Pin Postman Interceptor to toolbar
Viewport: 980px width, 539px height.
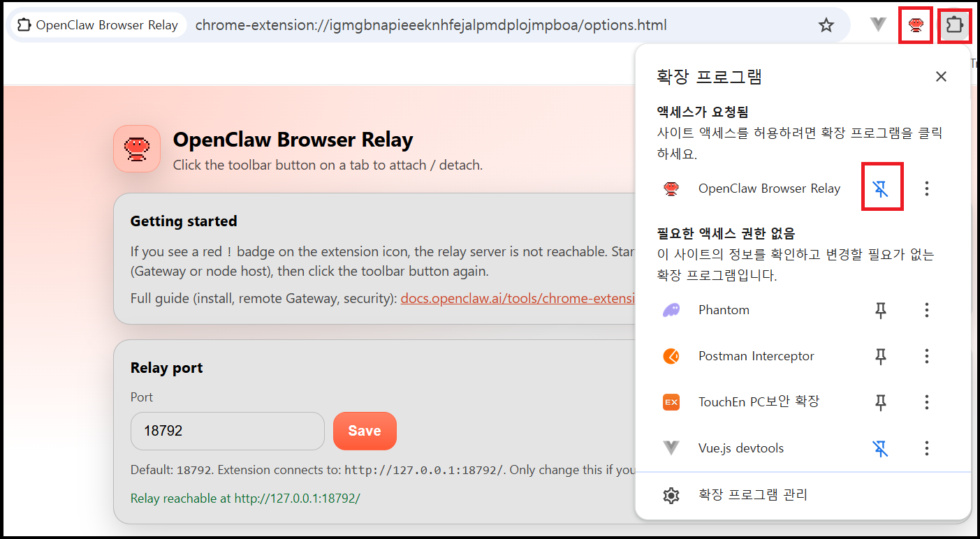(881, 356)
